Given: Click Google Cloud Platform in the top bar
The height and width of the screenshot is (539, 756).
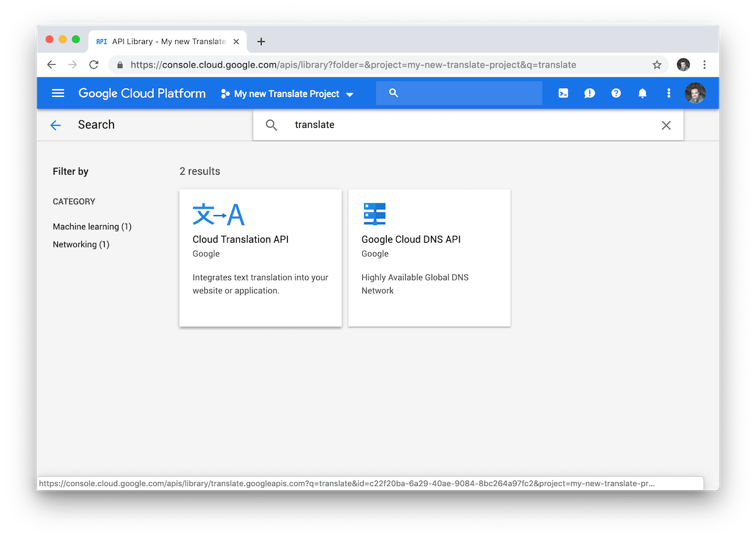Looking at the screenshot, I should click(141, 93).
